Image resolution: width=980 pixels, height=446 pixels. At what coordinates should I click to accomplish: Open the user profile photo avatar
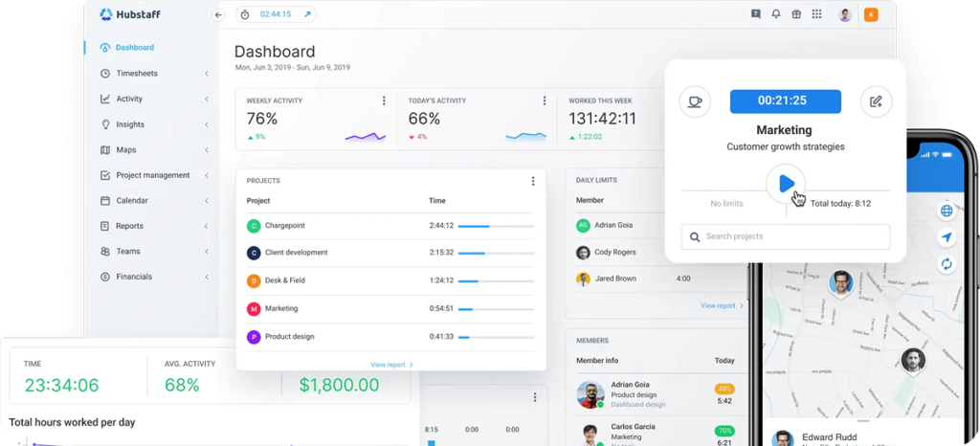pyautogui.click(x=845, y=14)
